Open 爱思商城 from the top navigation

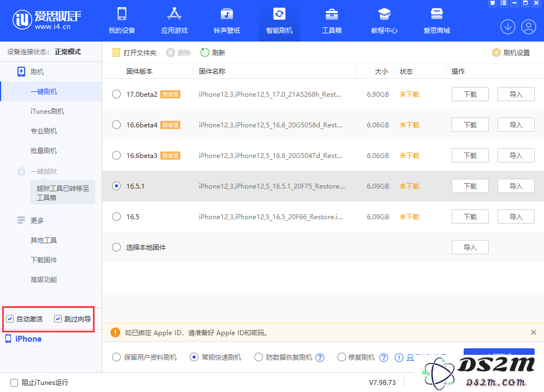click(x=437, y=21)
